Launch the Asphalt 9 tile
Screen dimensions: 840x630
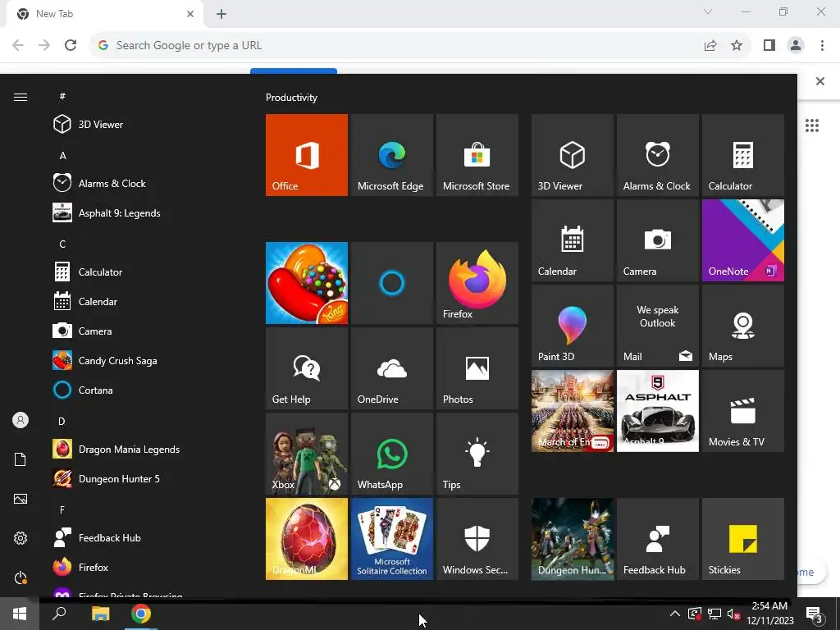coord(657,411)
